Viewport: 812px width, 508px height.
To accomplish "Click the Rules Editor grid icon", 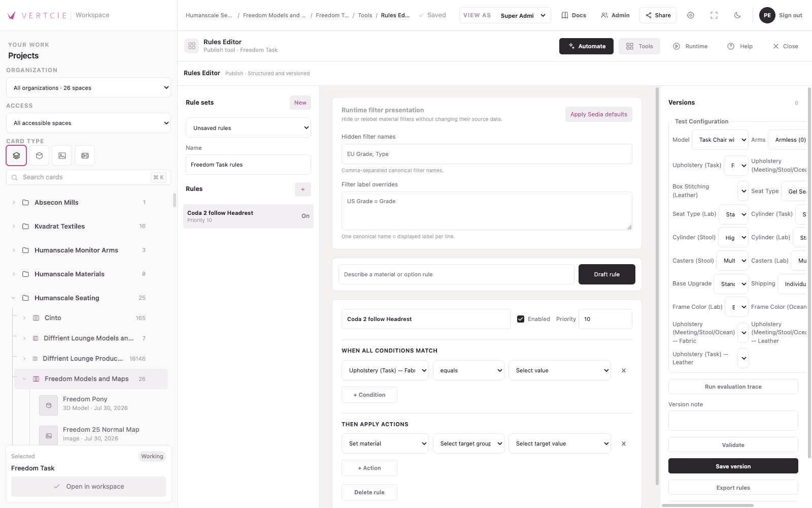I will (x=192, y=46).
